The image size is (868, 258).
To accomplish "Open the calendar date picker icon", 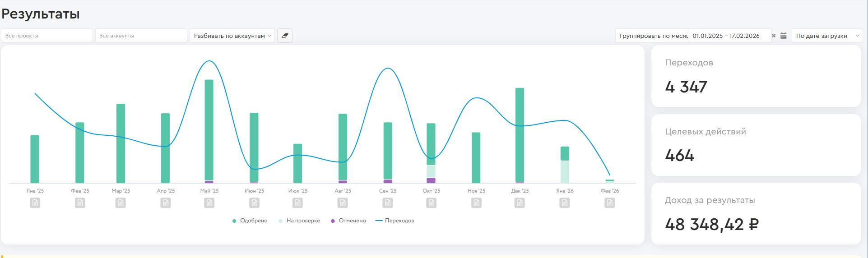I will click(784, 36).
